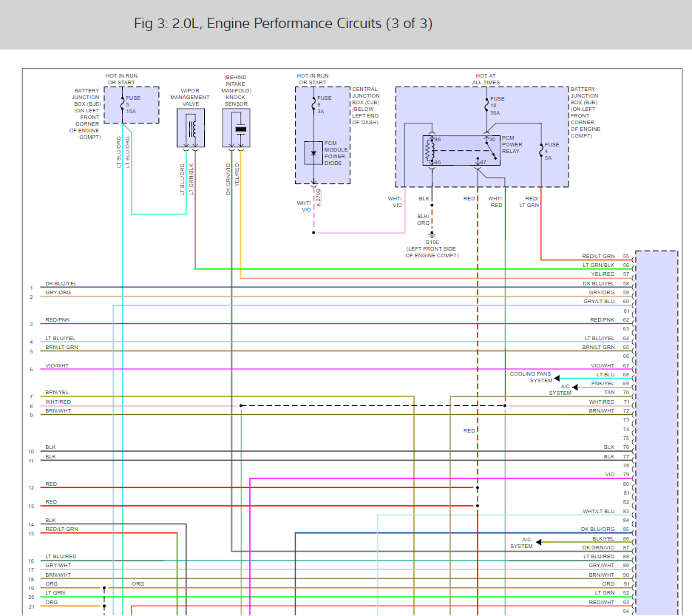Click the black A/C System arrow near BLK/YEL
Viewport: 692px width, 616px height.
pos(540,542)
